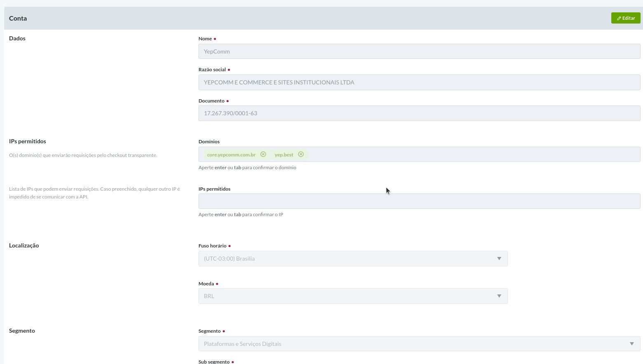Open the Fuso horário dropdown

353,259
